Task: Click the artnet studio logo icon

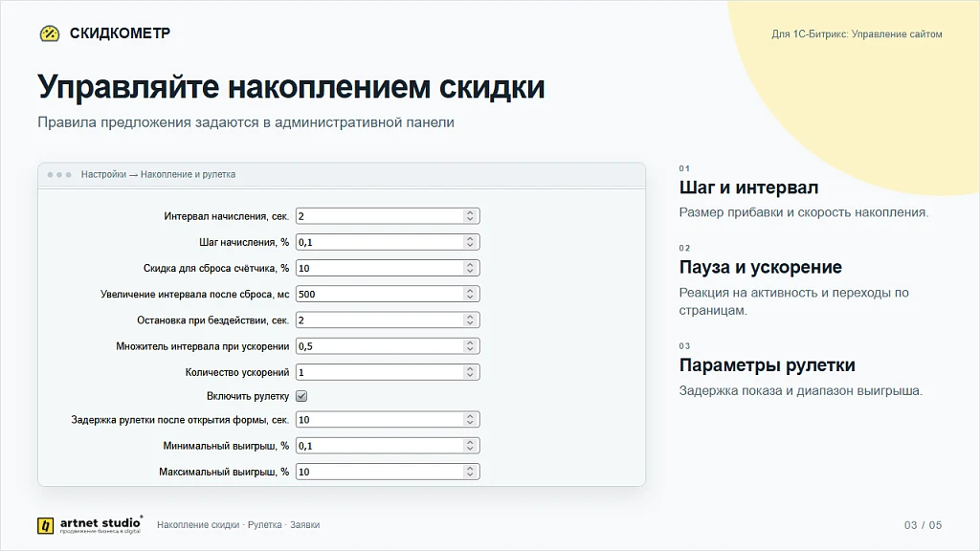Action: (x=45, y=525)
